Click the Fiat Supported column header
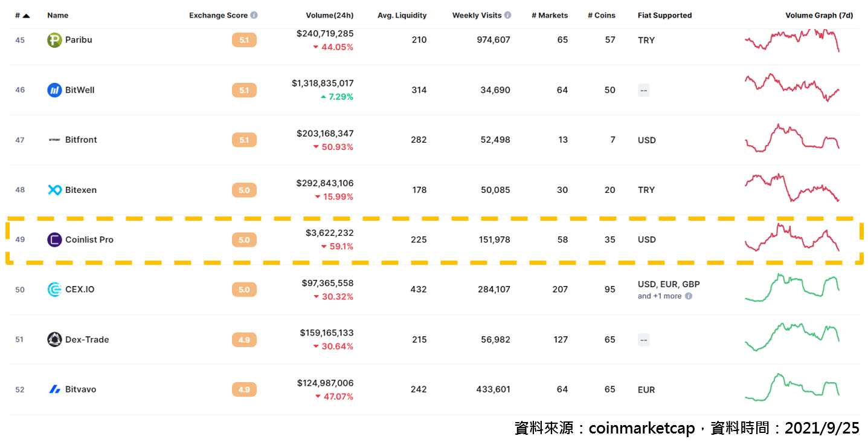 (x=664, y=15)
